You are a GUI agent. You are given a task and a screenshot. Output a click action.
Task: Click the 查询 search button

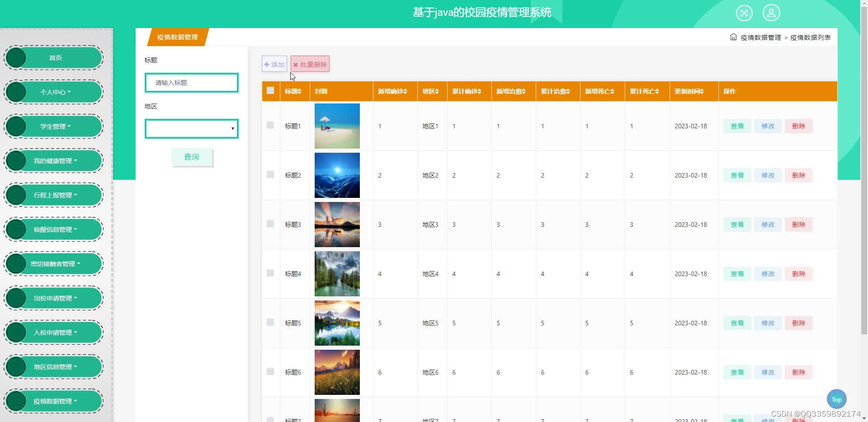[192, 157]
